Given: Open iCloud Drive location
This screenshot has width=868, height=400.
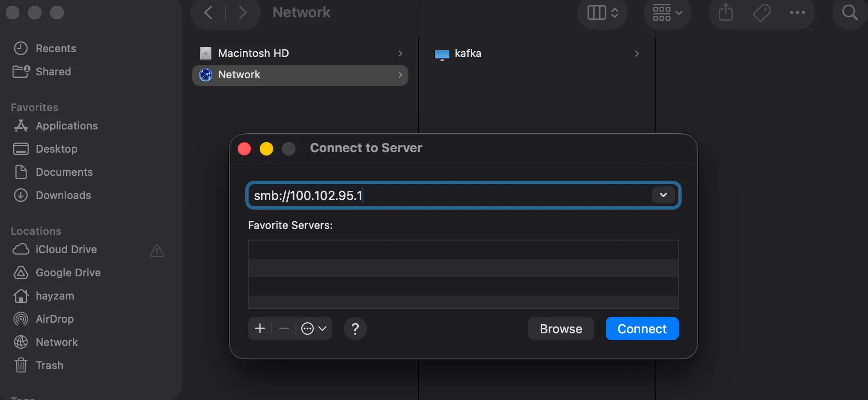Looking at the screenshot, I should tap(55, 249).
